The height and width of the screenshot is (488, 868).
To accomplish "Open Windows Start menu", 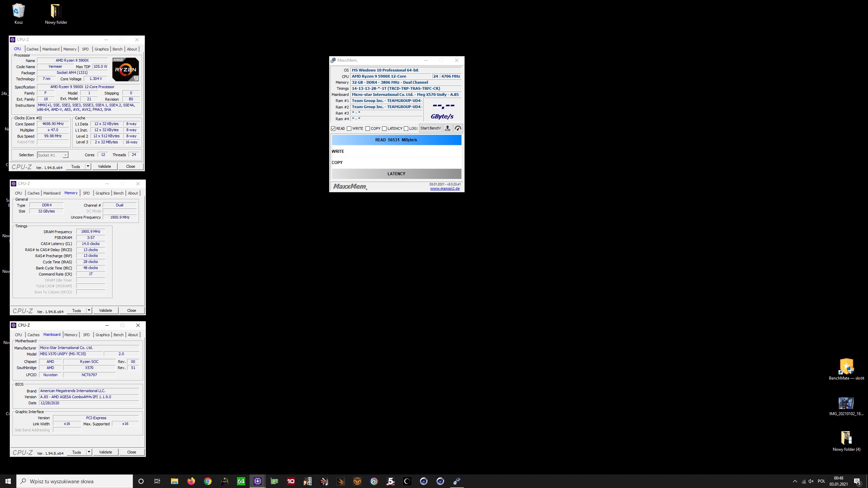I will click(8, 481).
